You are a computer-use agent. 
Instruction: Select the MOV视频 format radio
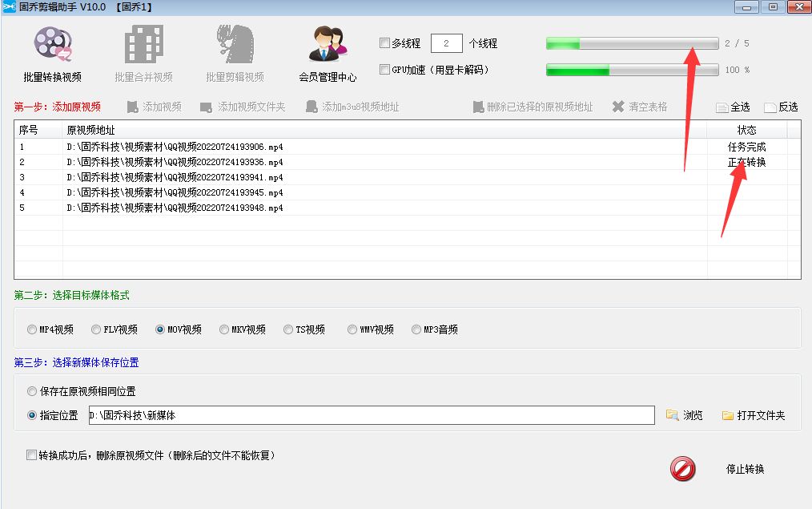(160, 329)
